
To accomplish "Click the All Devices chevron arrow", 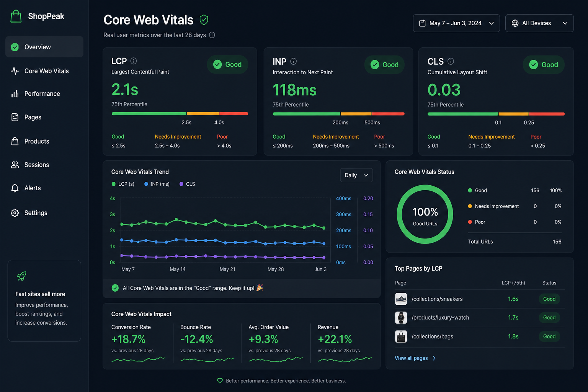I will tap(565, 23).
